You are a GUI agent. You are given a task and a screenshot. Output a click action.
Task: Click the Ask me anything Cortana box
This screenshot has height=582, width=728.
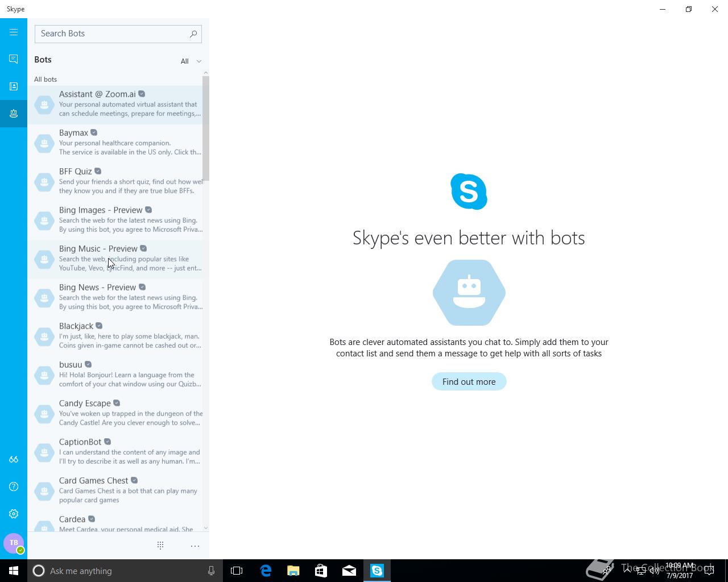pyautogui.click(x=124, y=571)
